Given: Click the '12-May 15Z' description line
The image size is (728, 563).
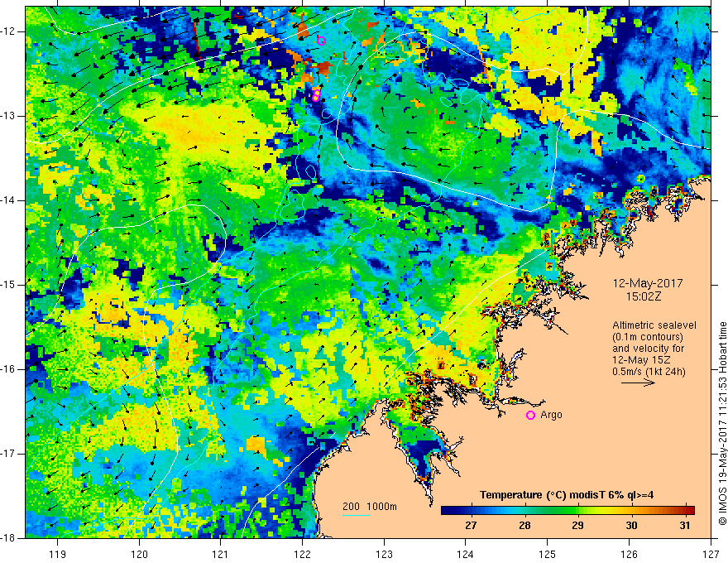Looking at the screenshot, I should pos(641,360).
